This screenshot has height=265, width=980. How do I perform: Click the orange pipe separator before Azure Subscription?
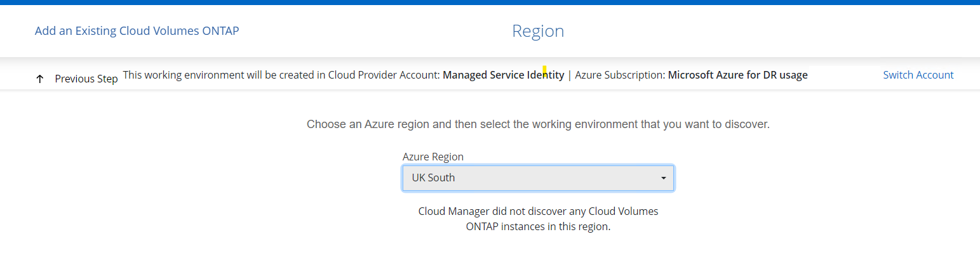[x=570, y=75]
